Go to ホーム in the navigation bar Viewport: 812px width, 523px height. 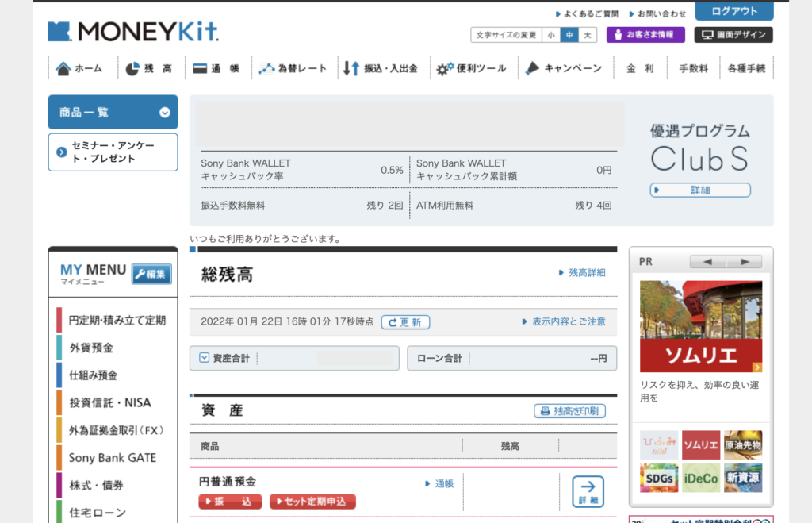pyautogui.click(x=79, y=68)
